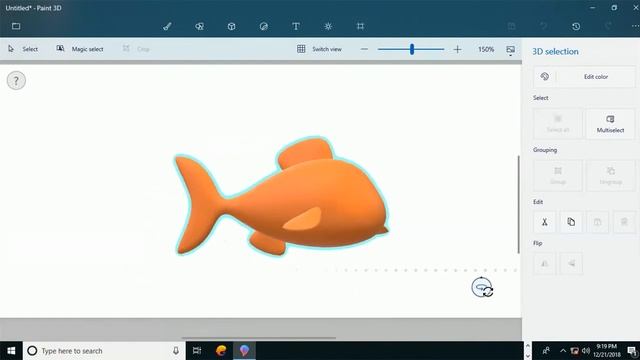
Task: Cut the selected fish object
Action: click(x=544, y=222)
